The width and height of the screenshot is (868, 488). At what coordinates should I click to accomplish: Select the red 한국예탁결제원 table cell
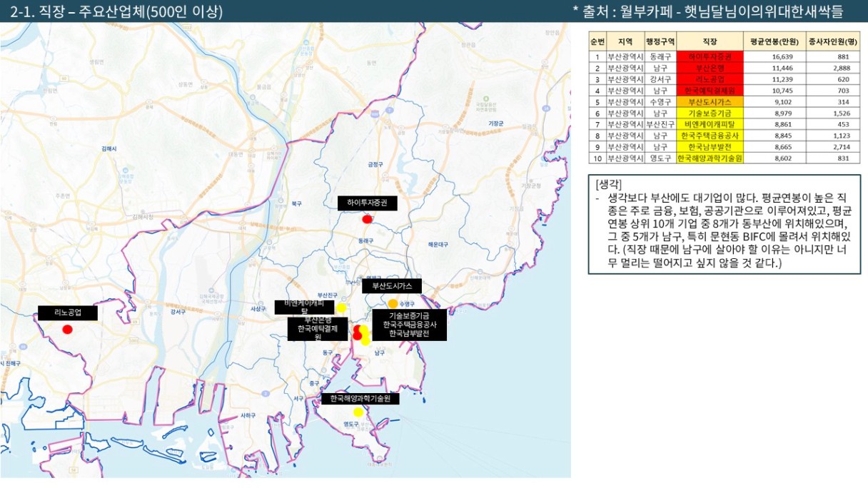click(710, 90)
